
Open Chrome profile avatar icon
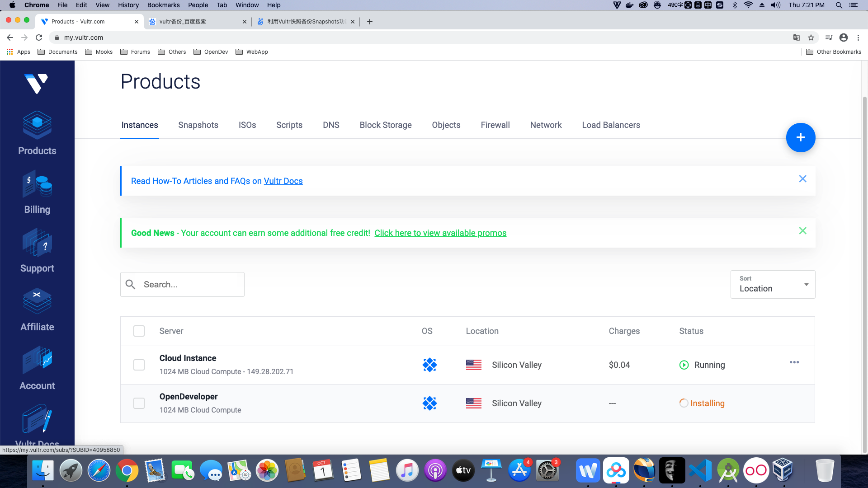pos(843,38)
